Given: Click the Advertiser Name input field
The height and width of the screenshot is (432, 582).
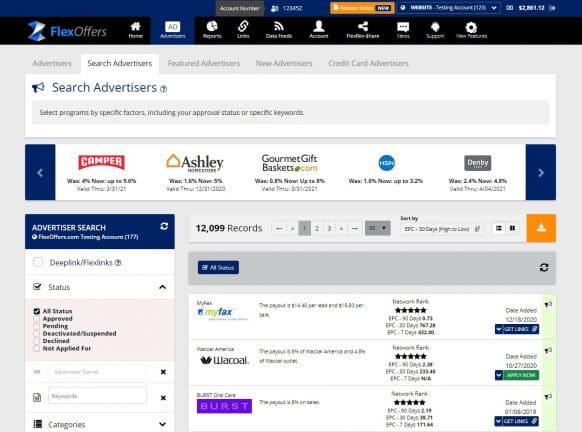Looking at the screenshot, I should point(97,372).
